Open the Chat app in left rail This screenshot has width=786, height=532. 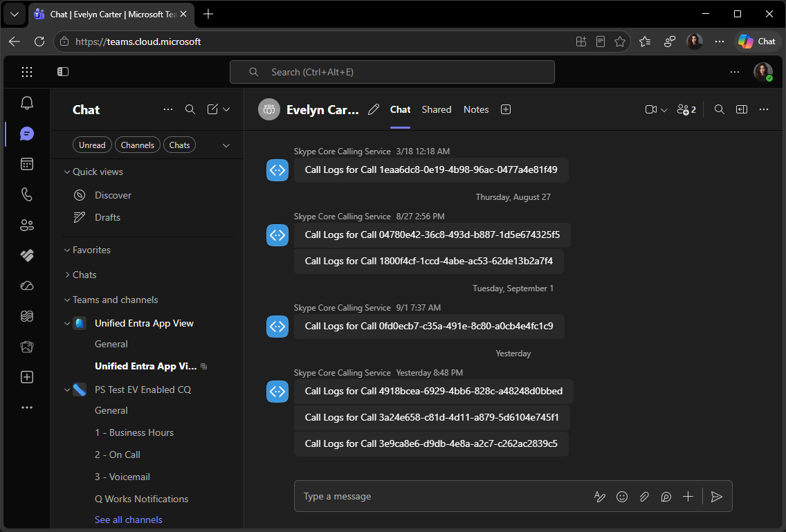(x=27, y=134)
